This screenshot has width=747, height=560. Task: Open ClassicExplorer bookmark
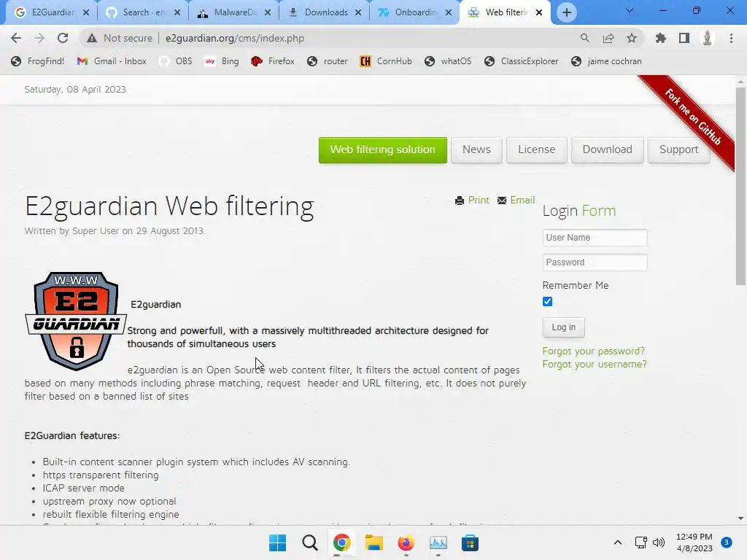coord(521,61)
